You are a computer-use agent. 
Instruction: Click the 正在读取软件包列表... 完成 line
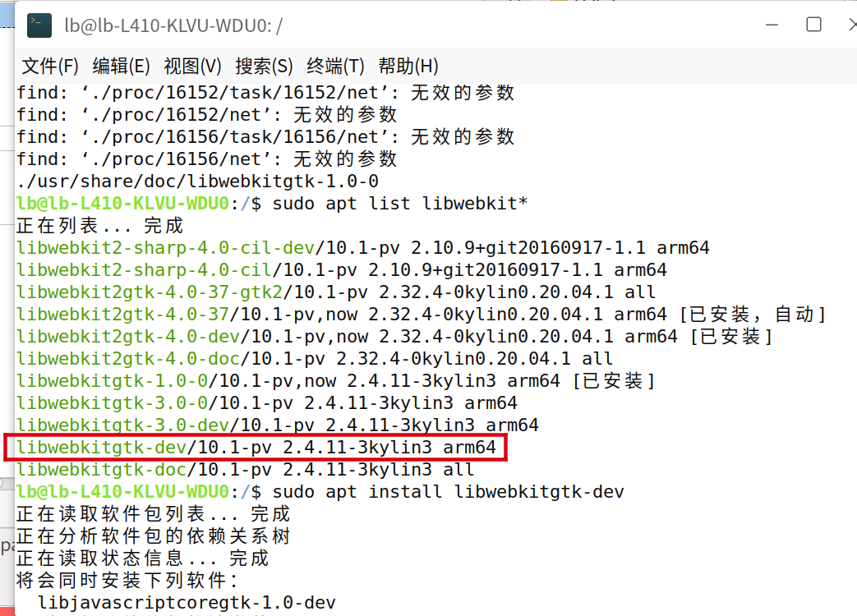coord(153,514)
